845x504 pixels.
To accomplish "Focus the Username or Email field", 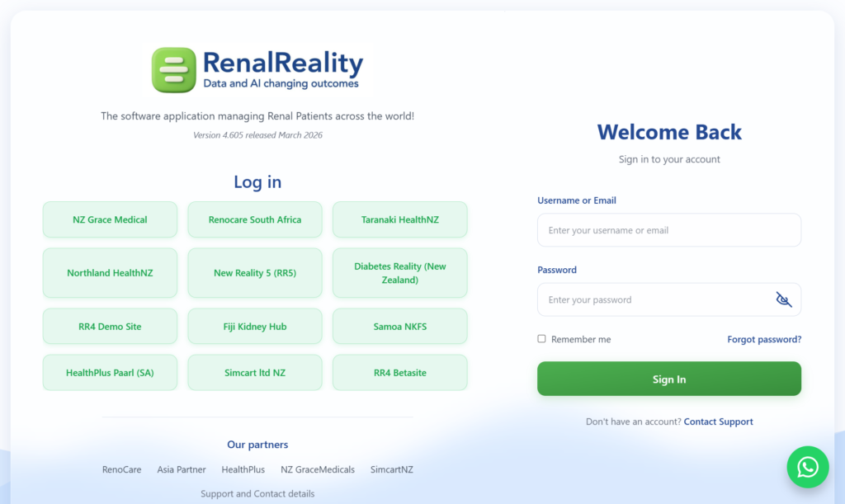I will (x=668, y=230).
